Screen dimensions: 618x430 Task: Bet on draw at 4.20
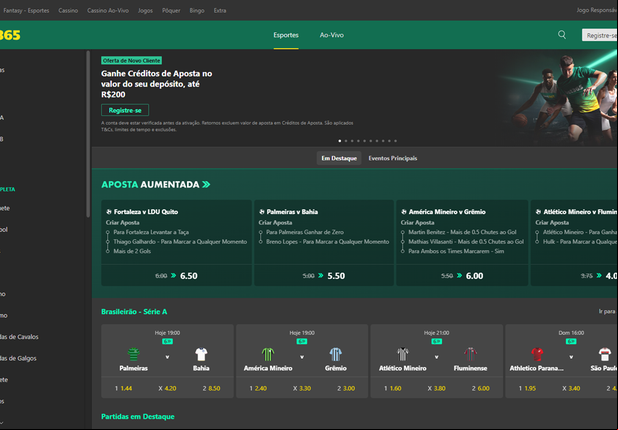[x=168, y=388]
